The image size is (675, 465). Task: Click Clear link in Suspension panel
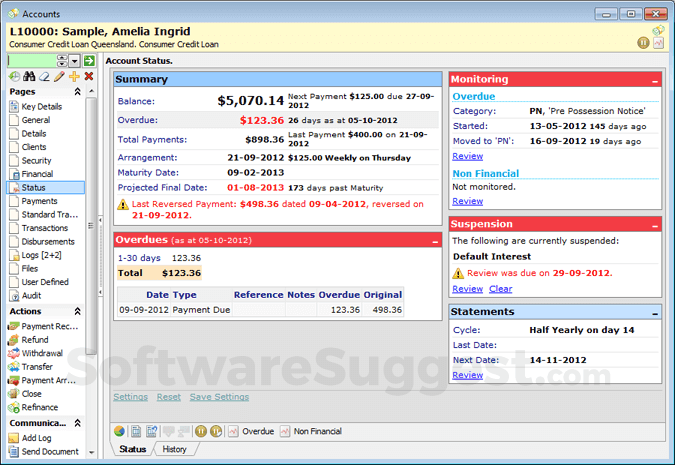[x=500, y=289]
